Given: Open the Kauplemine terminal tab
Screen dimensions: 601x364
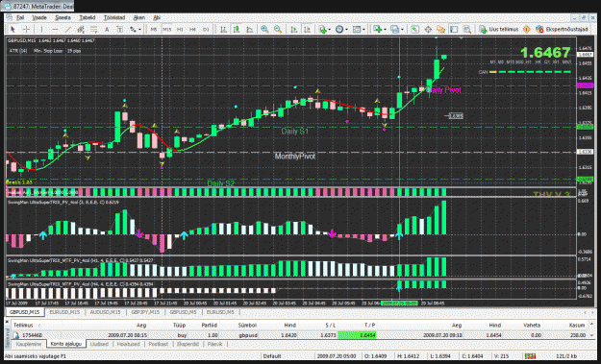Looking at the screenshot, I should [29, 344].
